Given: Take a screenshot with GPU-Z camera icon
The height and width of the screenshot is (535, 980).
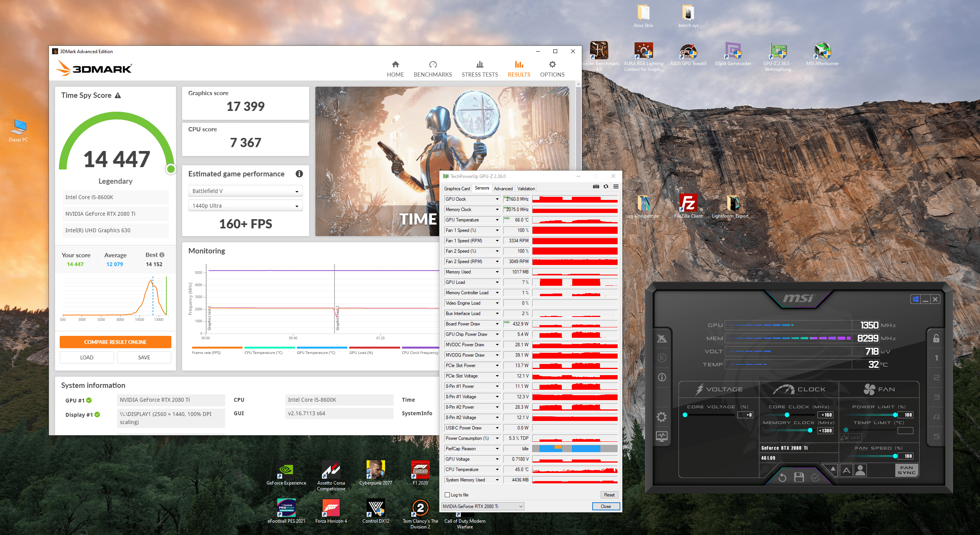Looking at the screenshot, I should click(596, 187).
